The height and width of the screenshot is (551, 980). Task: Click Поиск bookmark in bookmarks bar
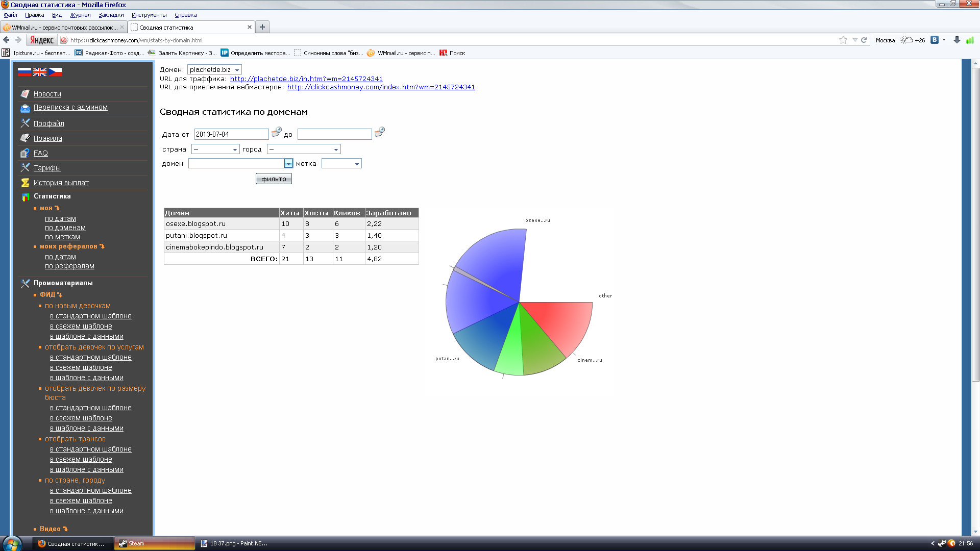pos(452,53)
